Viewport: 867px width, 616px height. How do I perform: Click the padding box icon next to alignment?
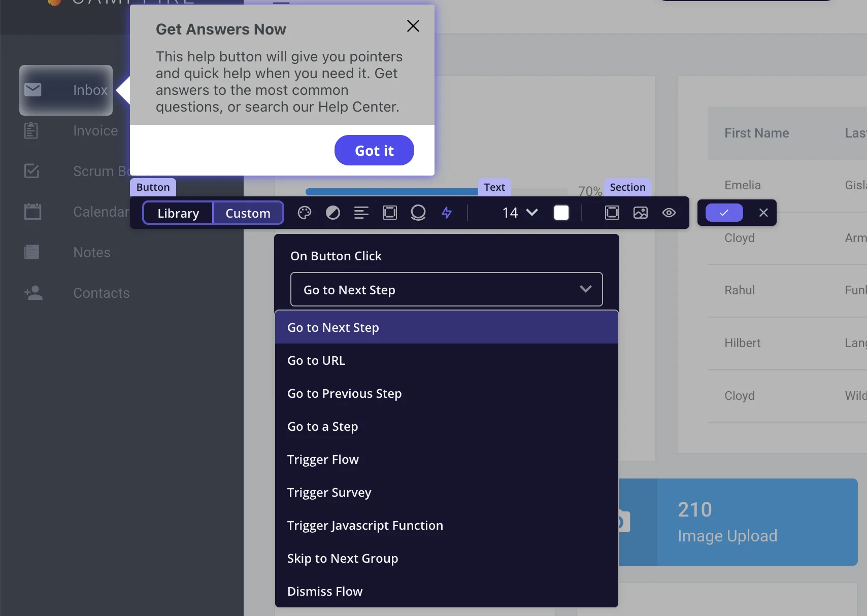pos(390,213)
